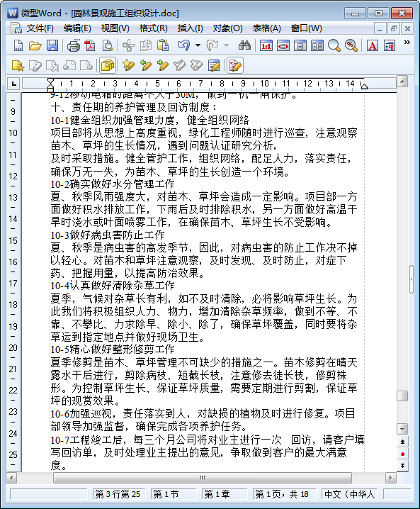Click the Cut scissors icon
Viewport: 420px width, 509px height.
(x=129, y=46)
